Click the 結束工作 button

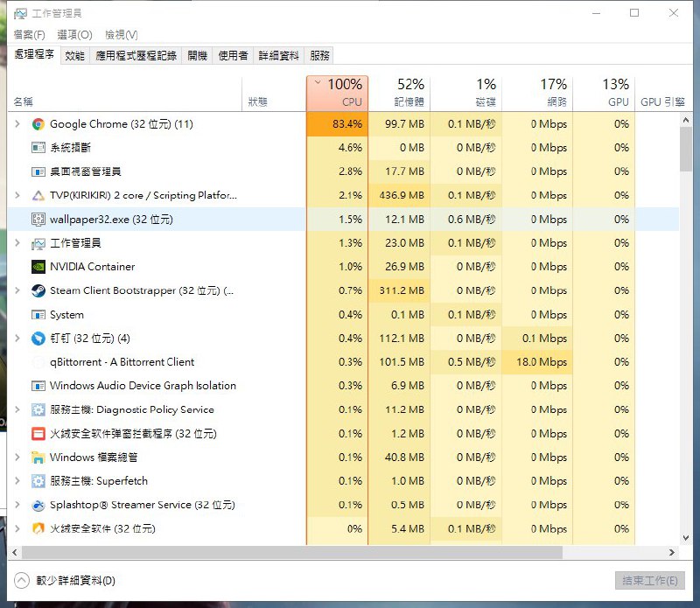(x=650, y=580)
